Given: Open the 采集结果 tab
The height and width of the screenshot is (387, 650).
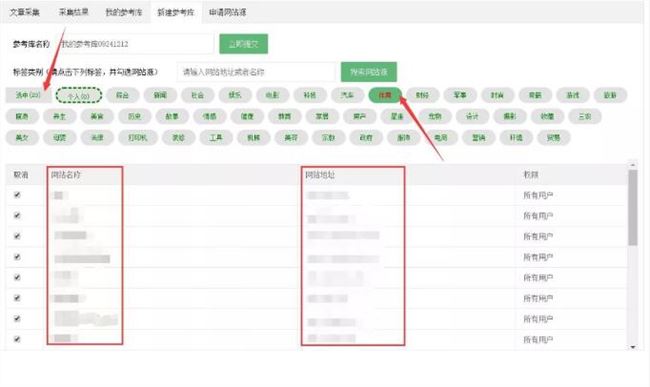Looking at the screenshot, I should 73,12.
